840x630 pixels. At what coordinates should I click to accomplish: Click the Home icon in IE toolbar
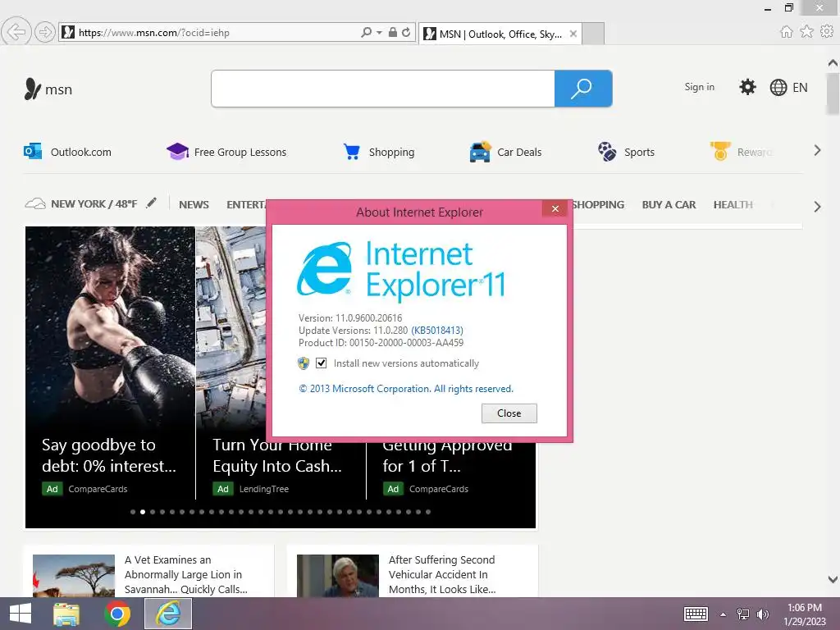pos(786,32)
